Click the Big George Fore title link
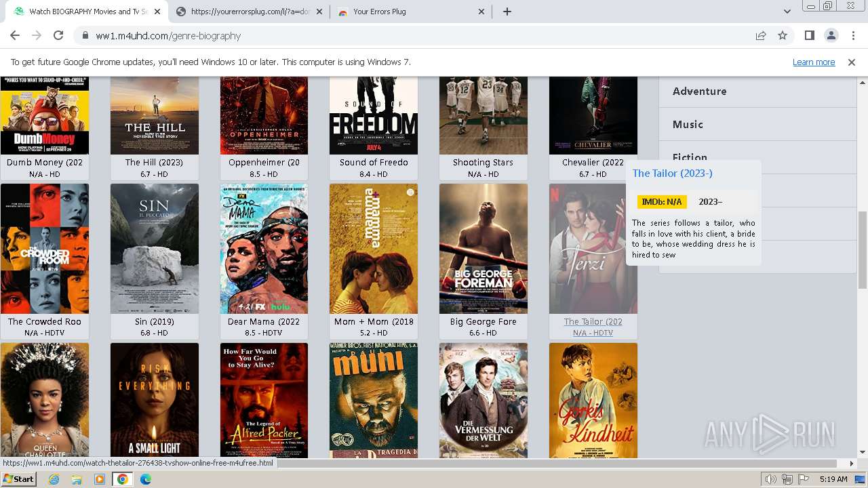The image size is (868, 488). 484,322
